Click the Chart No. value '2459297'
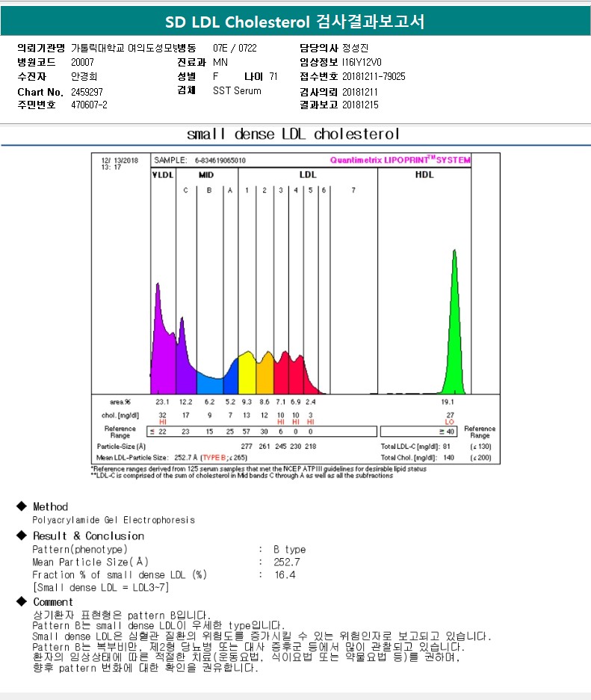Screen dimensions: 591x700 tap(87, 92)
